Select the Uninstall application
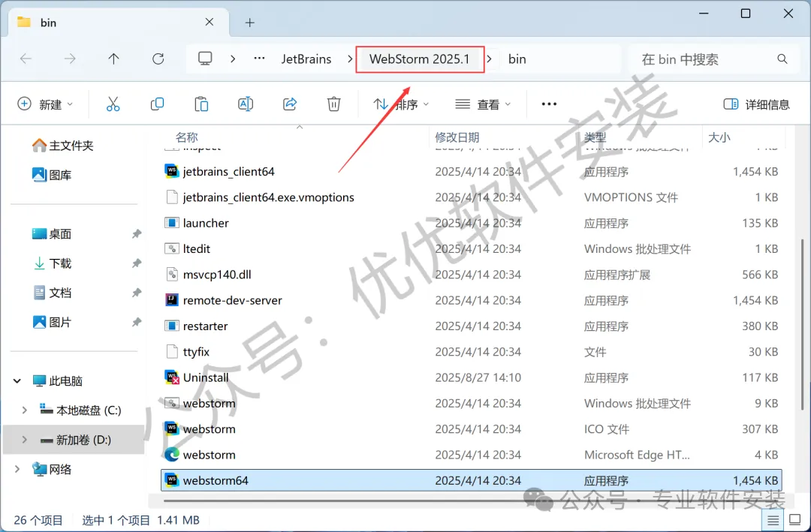Screen dimensions: 811x532 click(x=471, y=377)
